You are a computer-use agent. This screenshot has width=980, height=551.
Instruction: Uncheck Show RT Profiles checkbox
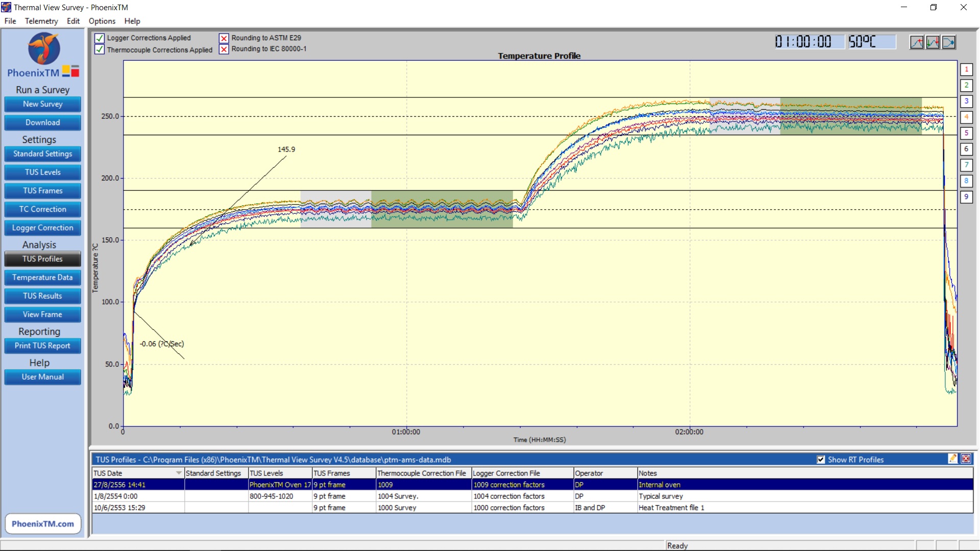click(x=821, y=460)
